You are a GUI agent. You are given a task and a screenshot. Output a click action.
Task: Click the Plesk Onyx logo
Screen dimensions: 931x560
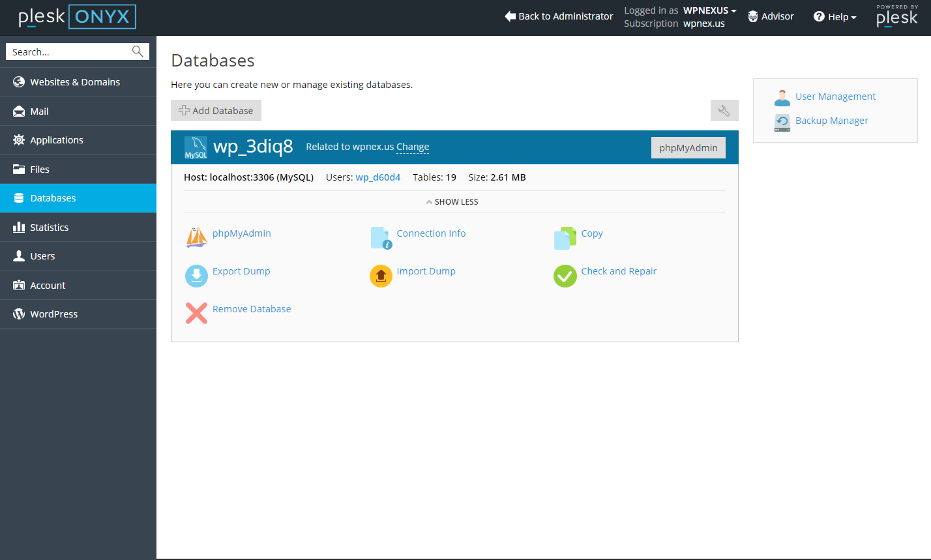77,17
